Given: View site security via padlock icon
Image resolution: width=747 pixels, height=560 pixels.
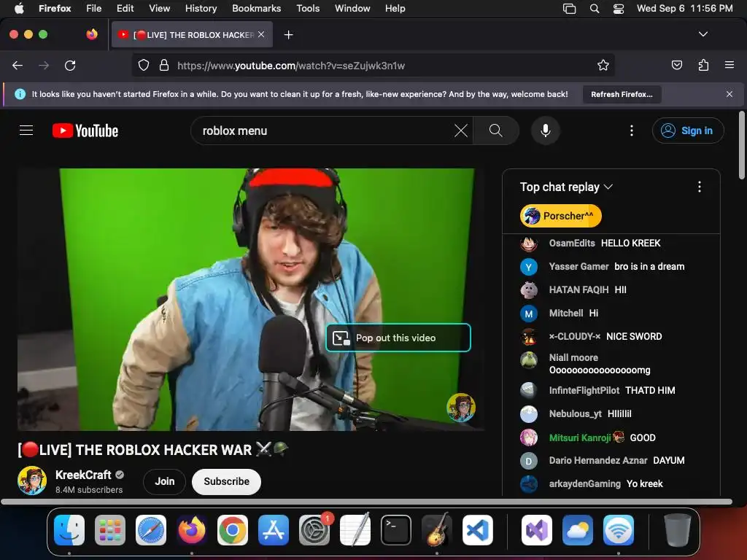Looking at the screenshot, I should coord(164,65).
